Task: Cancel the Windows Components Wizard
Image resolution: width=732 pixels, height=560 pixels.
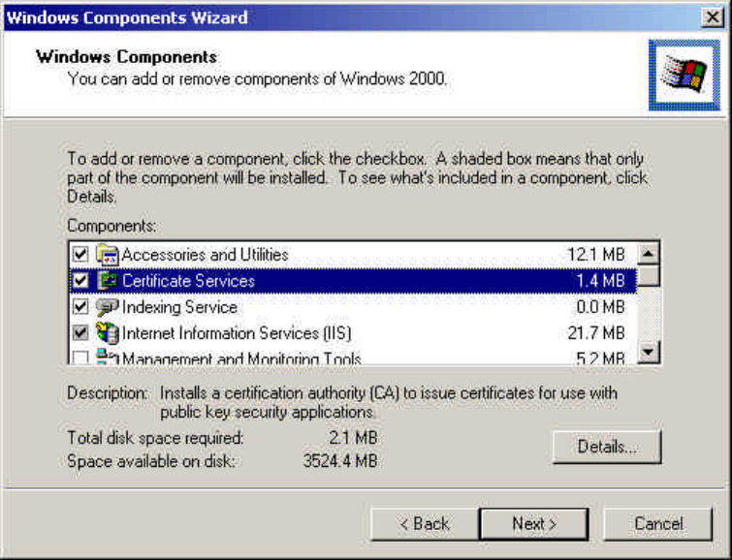Action: click(658, 524)
